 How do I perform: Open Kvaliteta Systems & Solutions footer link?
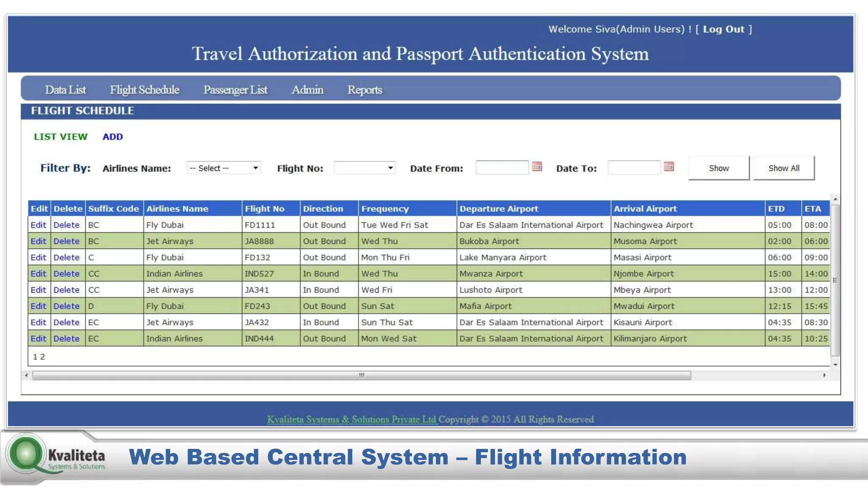tap(352, 419)
